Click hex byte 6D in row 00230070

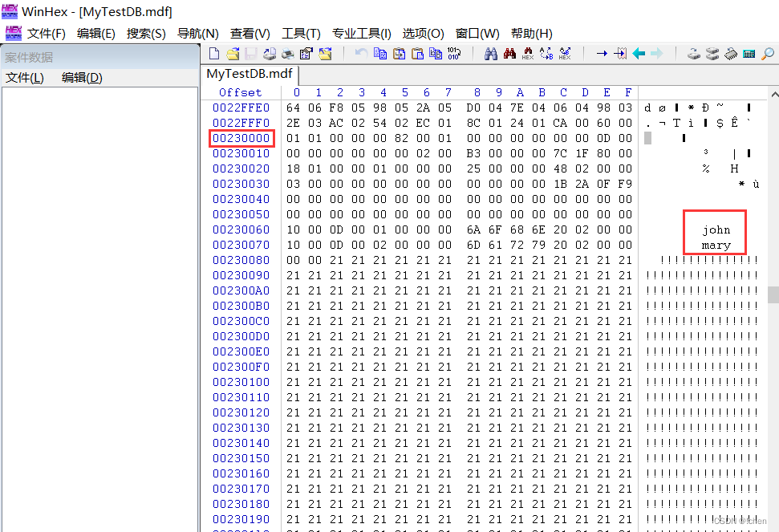pyautogui.click(x=473, y=245)
